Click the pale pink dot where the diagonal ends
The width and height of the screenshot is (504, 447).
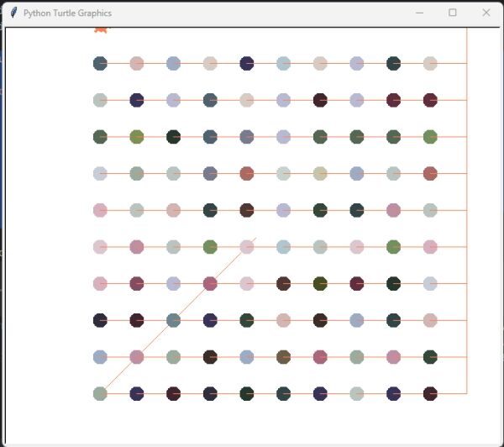click(x=247, y=247)
